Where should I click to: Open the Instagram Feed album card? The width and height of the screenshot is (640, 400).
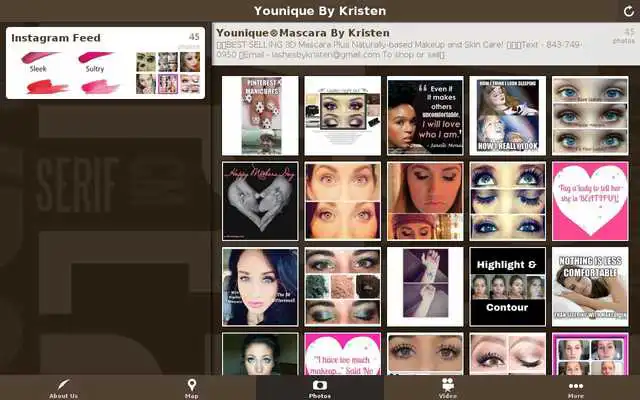coord(105,63)
